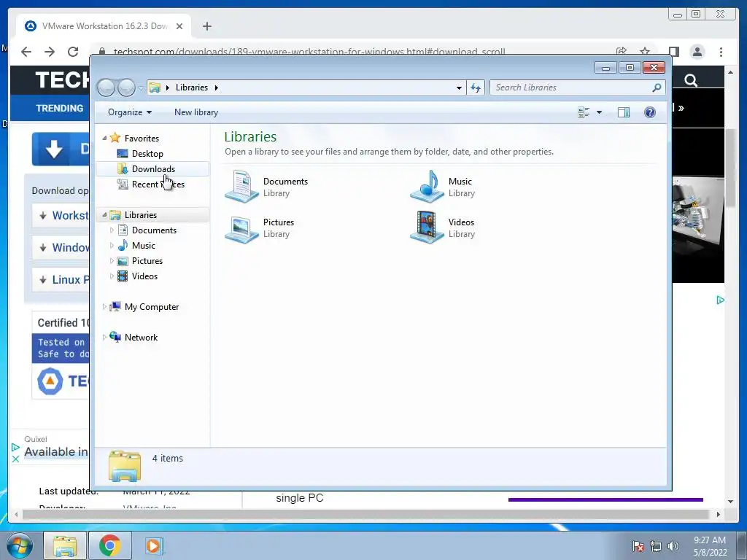Screen dimensions: 747x560
Task: Focus the Search Libraries input field
Action: coord(570,87)
